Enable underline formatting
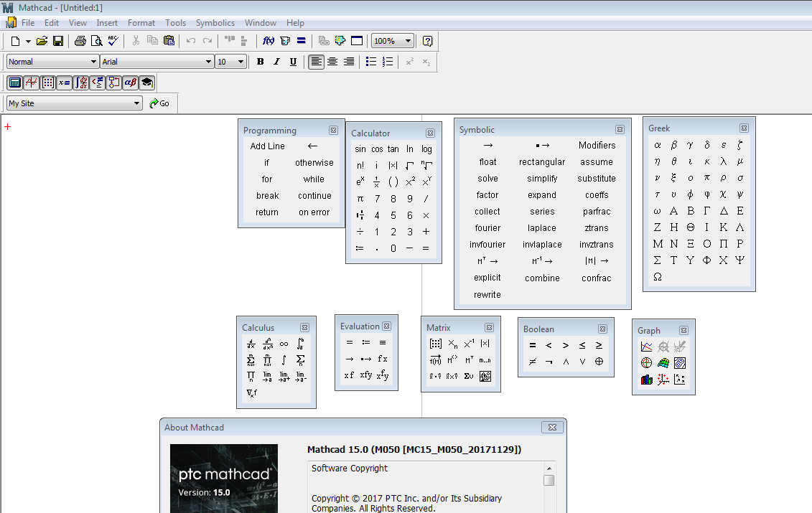Screen dimensions: 812x513 (x=294, y=62)
